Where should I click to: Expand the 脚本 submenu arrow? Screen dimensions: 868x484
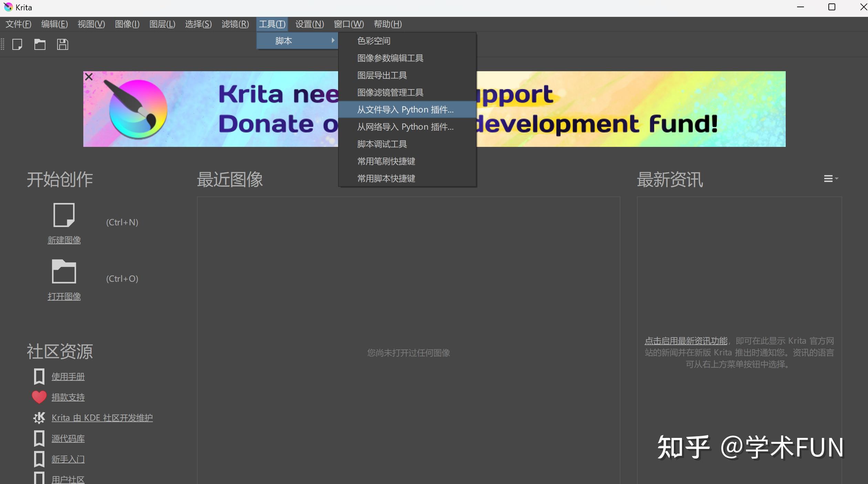pyautogui.click(x=332, y=40)
